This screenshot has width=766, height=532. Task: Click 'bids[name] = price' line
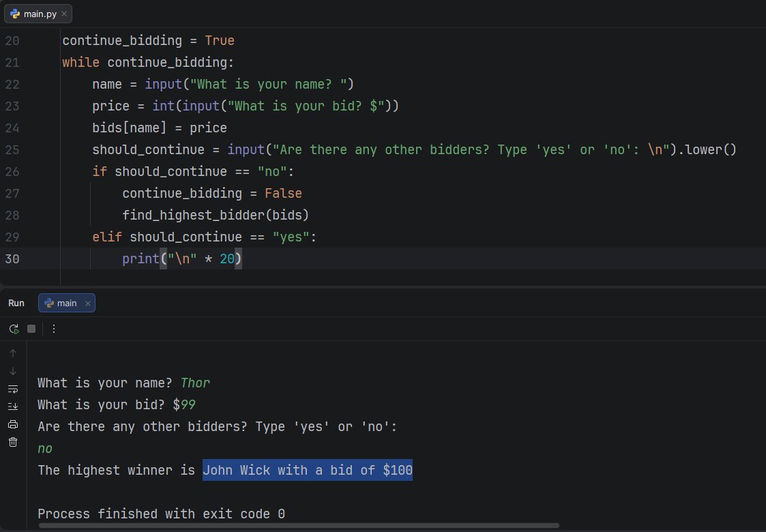click(x=159, y=128)
